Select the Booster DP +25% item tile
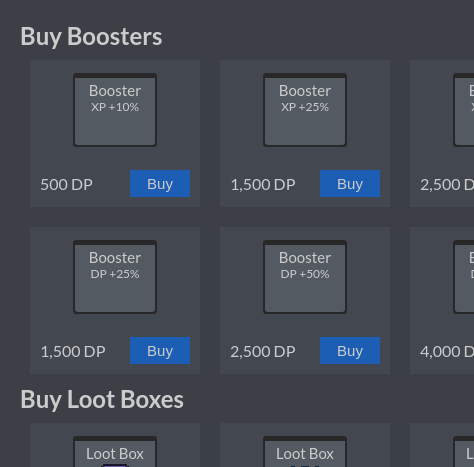 [x=115, y=277]
